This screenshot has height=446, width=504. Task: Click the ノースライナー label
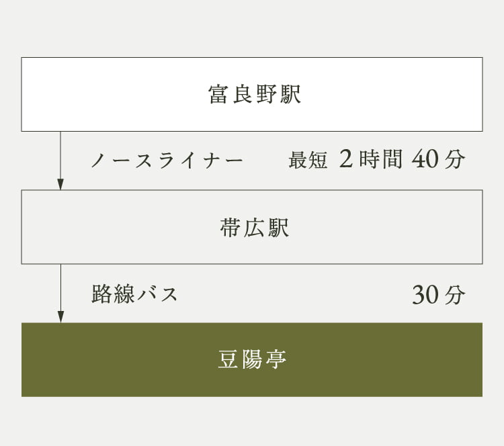(x=167, y=160)
